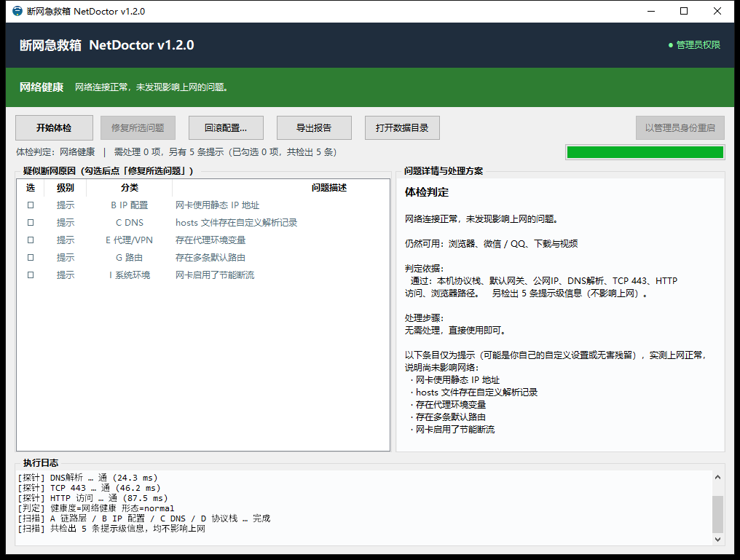
Task: Select the G 路由 category cell
Action: click(x=130, y=258)
